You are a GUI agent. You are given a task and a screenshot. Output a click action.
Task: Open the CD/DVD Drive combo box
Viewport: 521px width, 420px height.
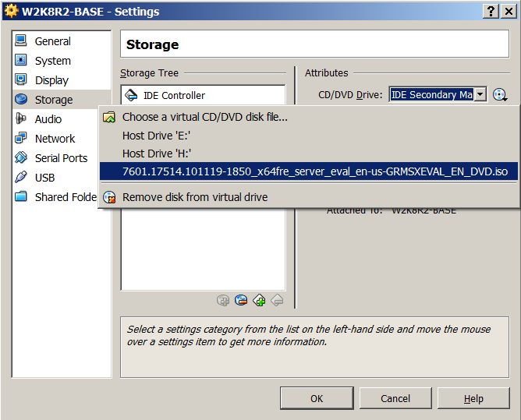coord(438,94)
